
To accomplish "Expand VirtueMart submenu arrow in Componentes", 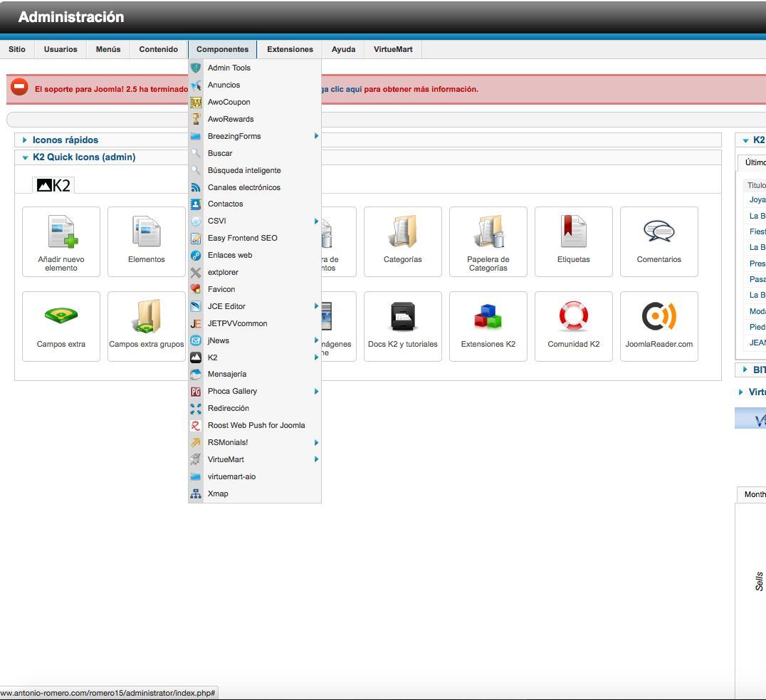I will (x=317, y=459).
